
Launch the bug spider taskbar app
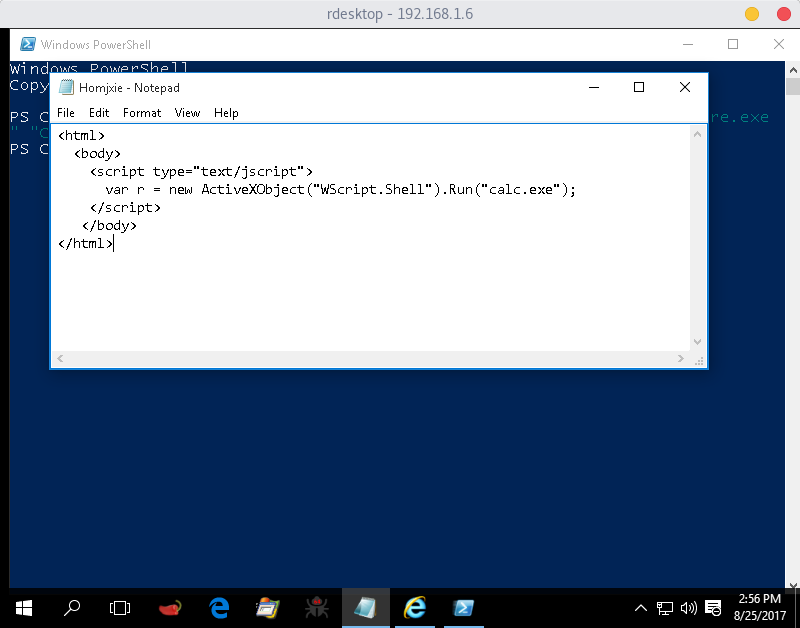click(316, 608)
